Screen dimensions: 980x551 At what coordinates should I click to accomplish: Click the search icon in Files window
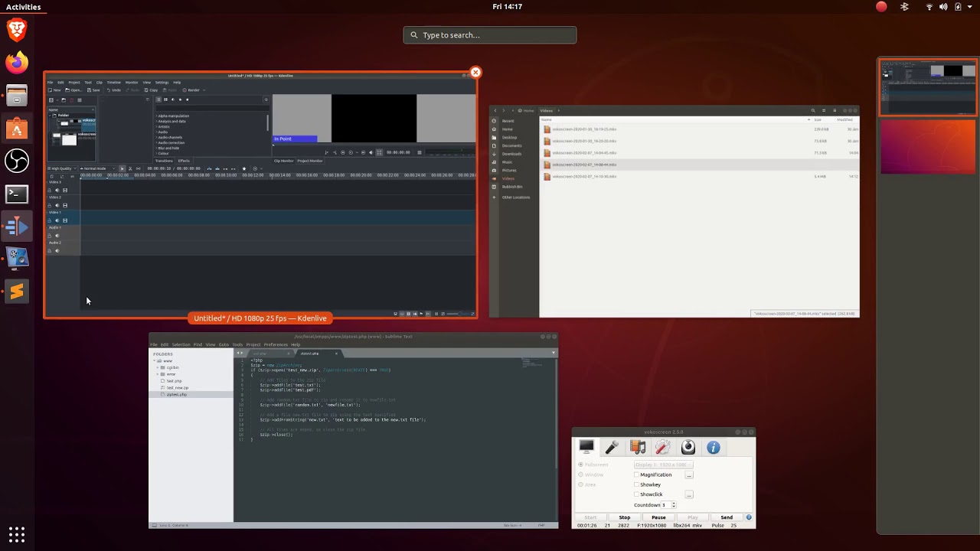[x=813, y=110]
